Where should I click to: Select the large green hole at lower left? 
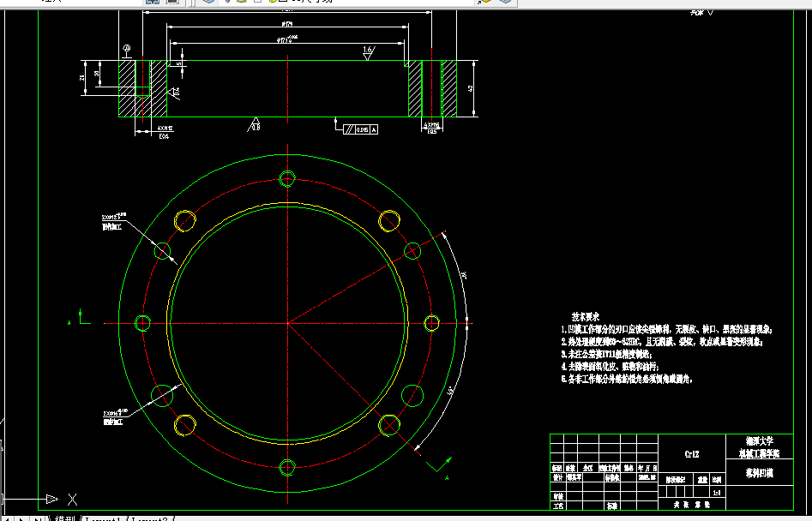coord(162,396)
